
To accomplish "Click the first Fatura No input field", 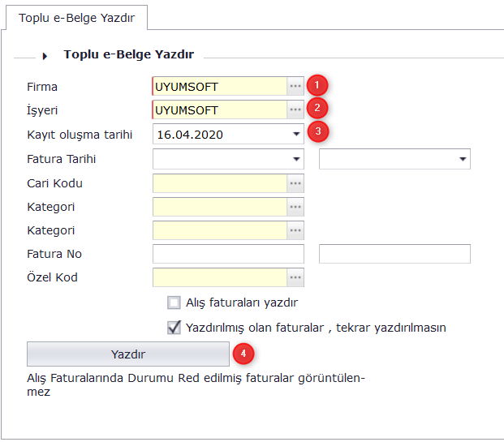I will point(228,255).
